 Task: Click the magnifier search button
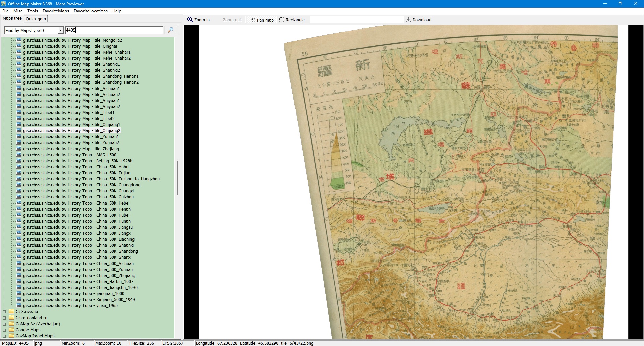pos(170,30)
